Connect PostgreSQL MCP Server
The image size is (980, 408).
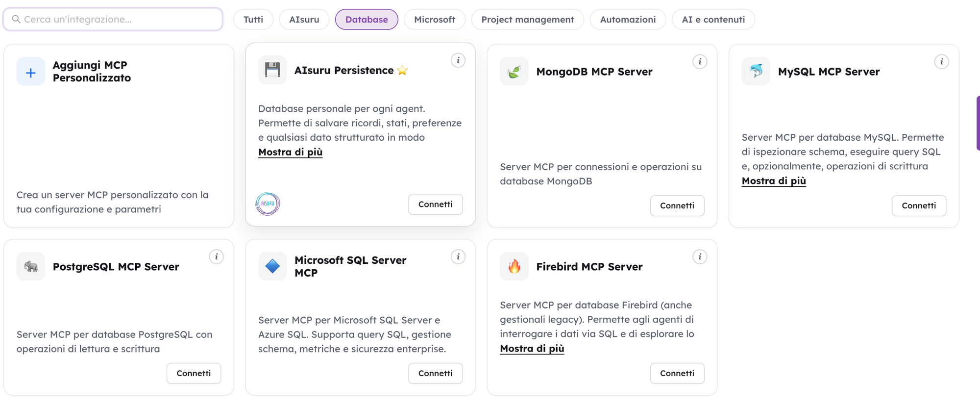194,374
